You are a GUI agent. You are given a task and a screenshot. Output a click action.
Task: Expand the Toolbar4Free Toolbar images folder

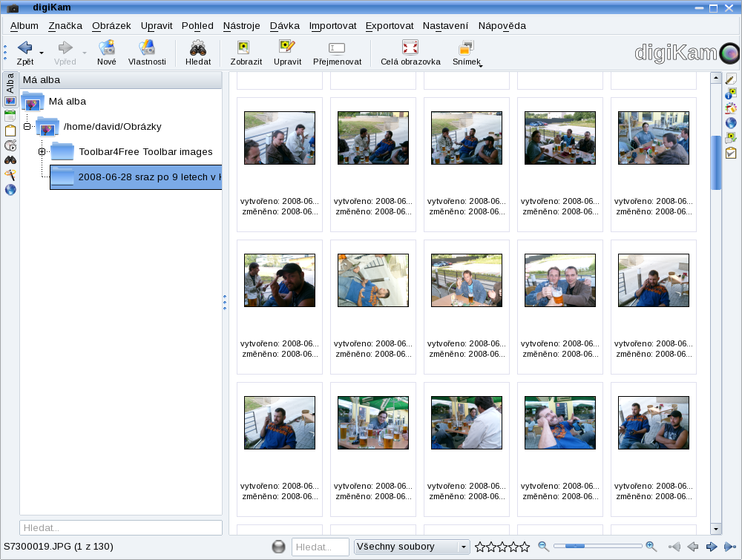tap(42, 152)
